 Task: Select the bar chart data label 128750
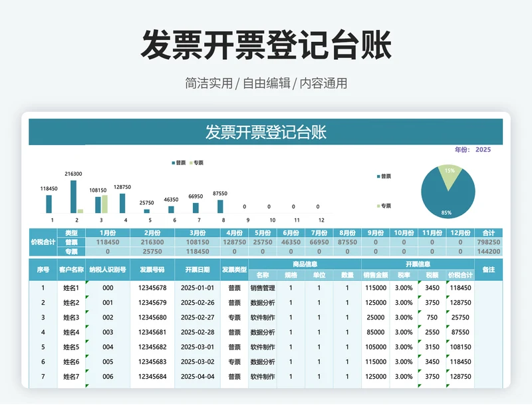point(122,187)
